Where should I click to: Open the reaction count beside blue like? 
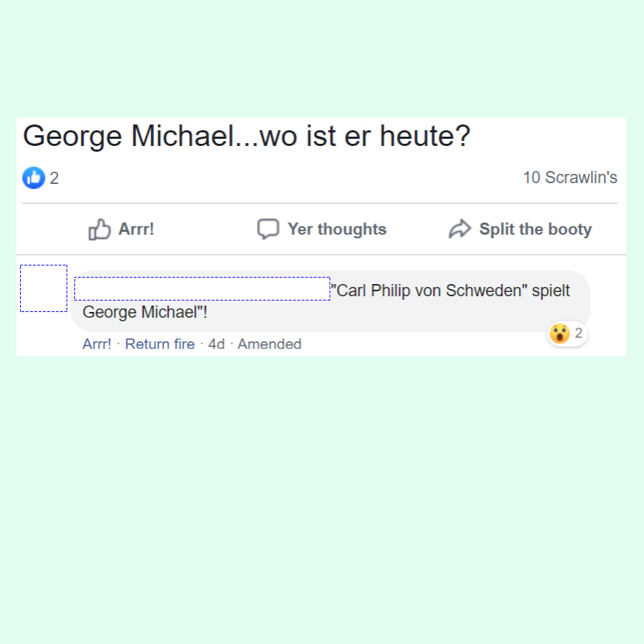pos(54,178)
